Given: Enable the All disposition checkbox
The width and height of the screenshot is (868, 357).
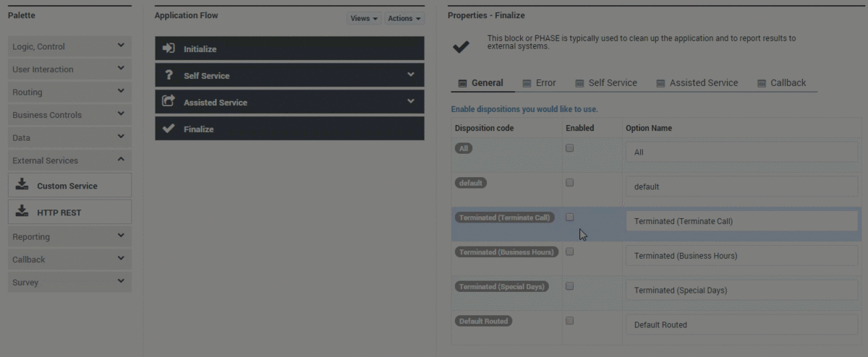Looking at the screenshot, I should [x=569, y=148].
